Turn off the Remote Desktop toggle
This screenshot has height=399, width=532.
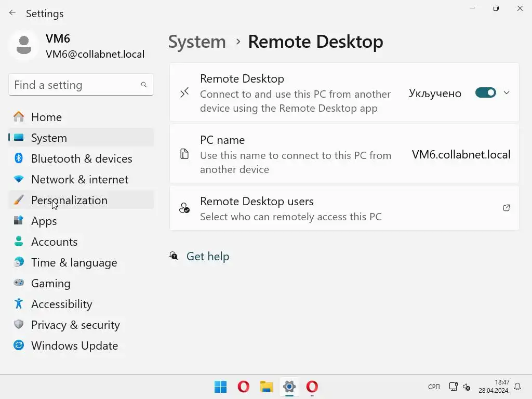click(x=486, y=92)
